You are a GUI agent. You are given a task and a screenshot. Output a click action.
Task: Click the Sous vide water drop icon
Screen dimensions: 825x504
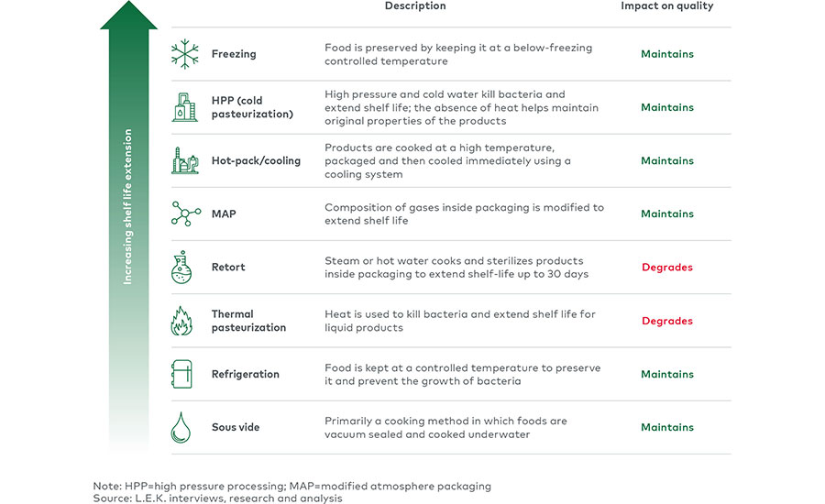(x=181, y=427)
